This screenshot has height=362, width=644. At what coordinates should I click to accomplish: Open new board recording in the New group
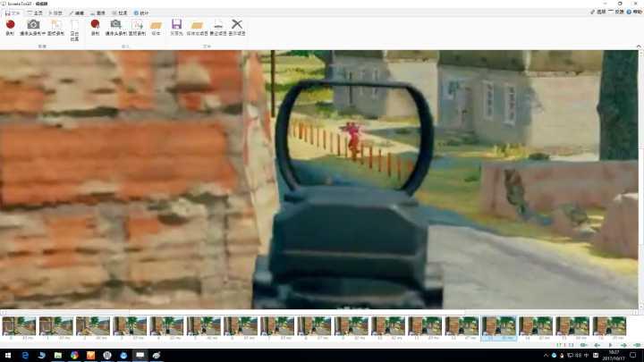55,27
